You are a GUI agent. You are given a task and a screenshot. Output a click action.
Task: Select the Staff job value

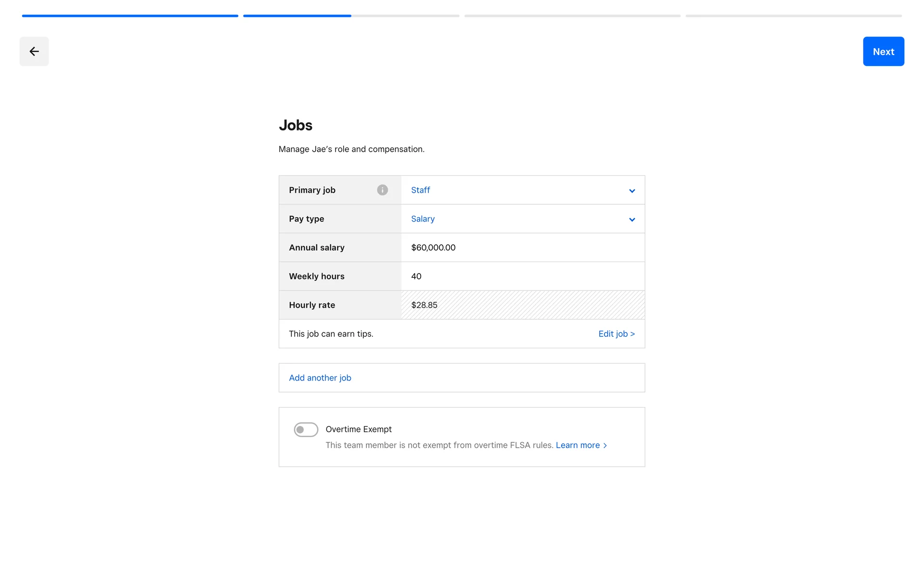(x=420, y=190)
